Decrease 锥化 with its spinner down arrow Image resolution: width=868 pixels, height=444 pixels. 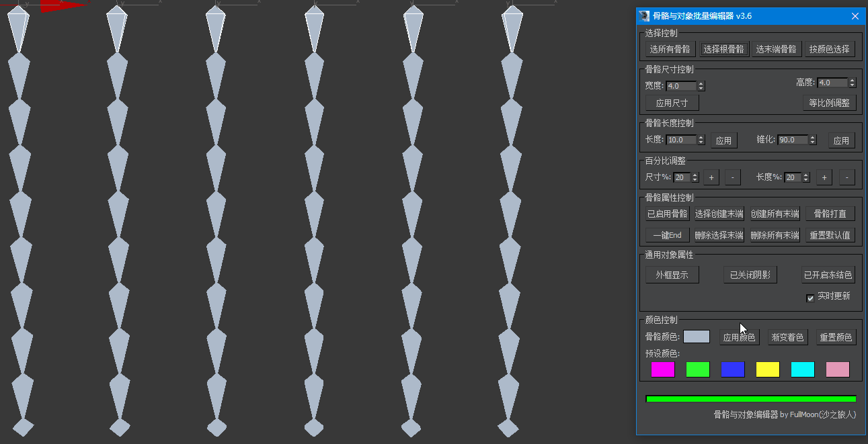[x=813, y=142]
